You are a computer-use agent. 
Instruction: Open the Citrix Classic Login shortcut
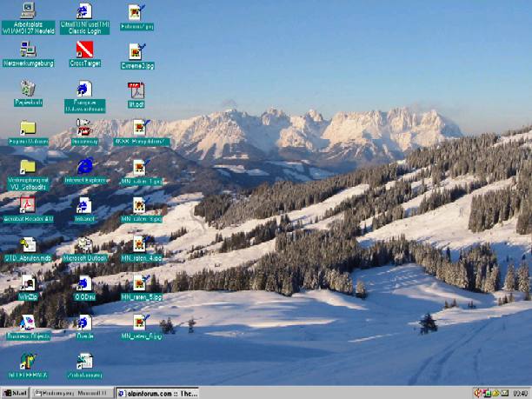(x=84, y=11)
